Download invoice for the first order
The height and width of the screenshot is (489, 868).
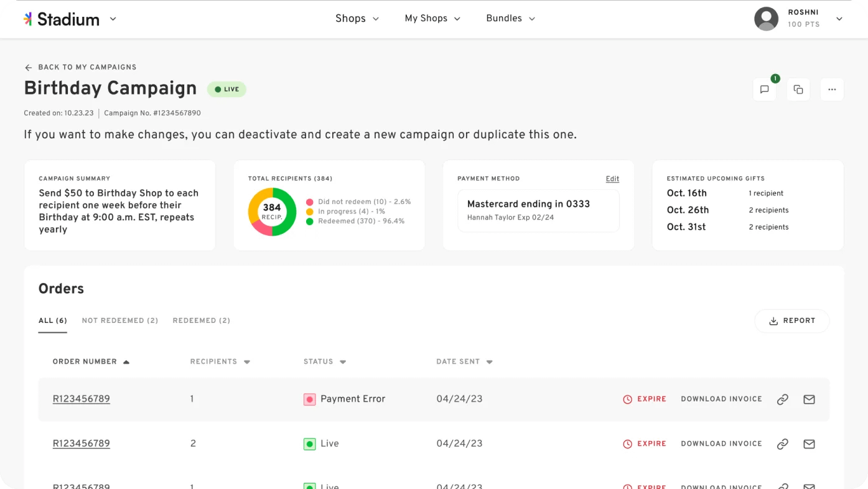[x=721, y=399]
